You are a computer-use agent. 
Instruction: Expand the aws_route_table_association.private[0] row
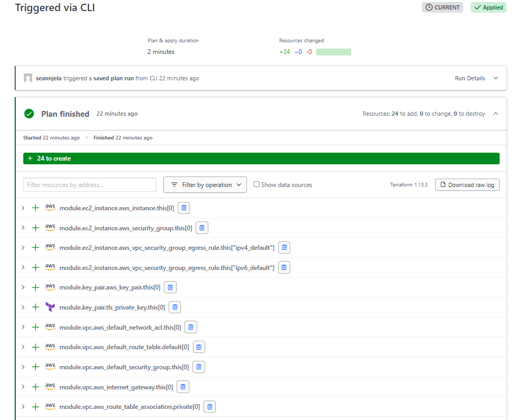23,407
